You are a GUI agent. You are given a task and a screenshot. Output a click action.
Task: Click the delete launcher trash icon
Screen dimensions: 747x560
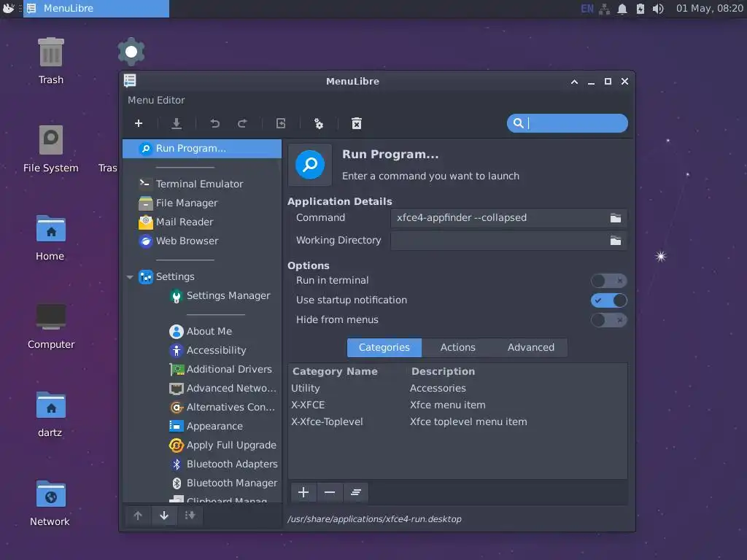pyautogui.click(x=356, y=124)
